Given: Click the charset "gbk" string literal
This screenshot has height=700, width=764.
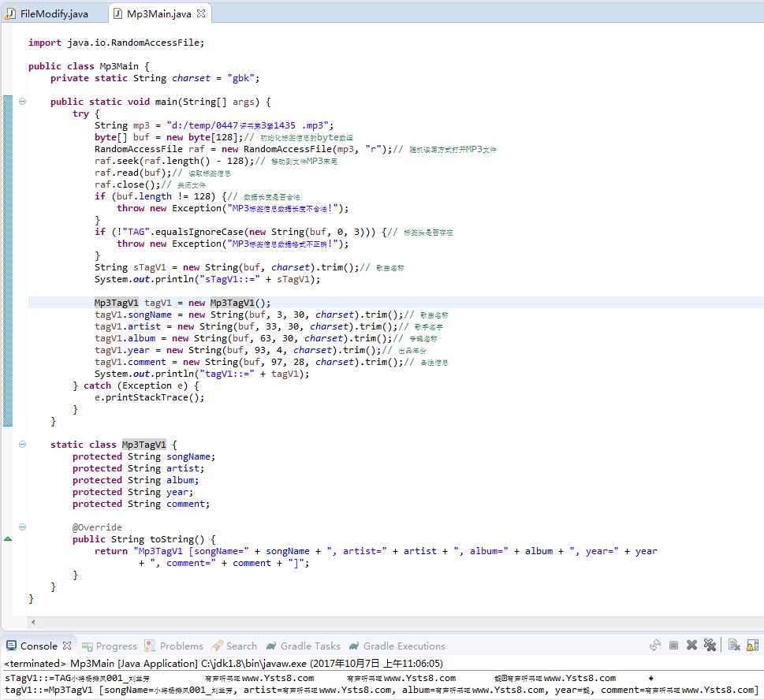Looking at the screenshot, I should point(240,78).
